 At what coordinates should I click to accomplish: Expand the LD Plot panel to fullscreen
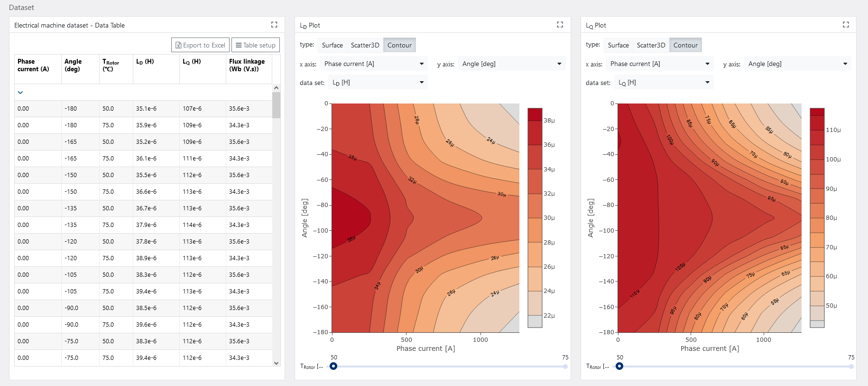pos(560,25)
